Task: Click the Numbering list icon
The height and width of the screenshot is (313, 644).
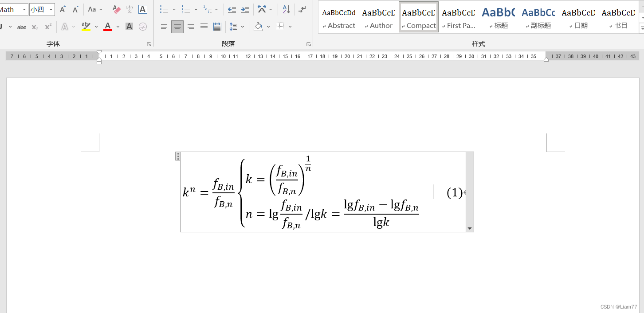Action: coord(186,9)
